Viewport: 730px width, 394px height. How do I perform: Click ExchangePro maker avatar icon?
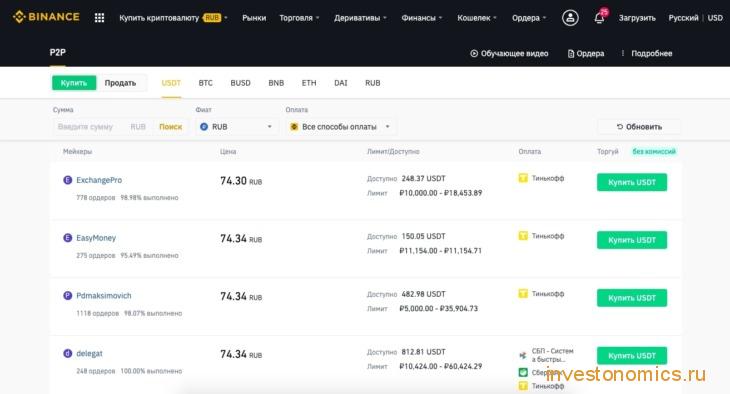(68, 180)
